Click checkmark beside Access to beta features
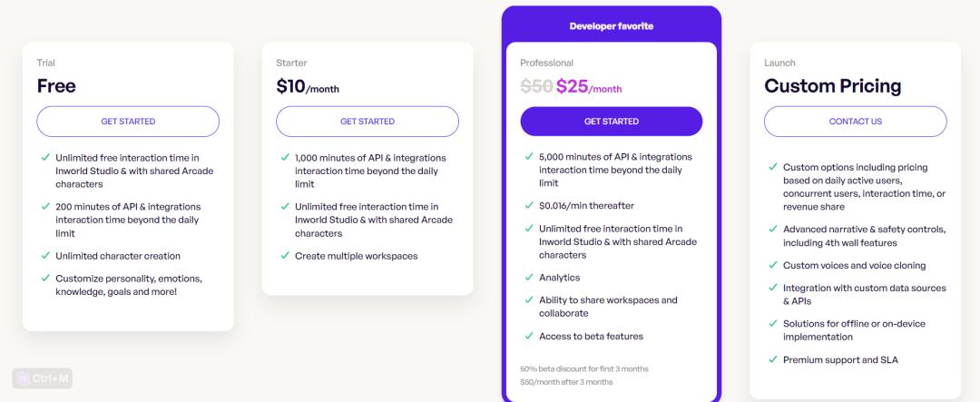 coord(529,336)
